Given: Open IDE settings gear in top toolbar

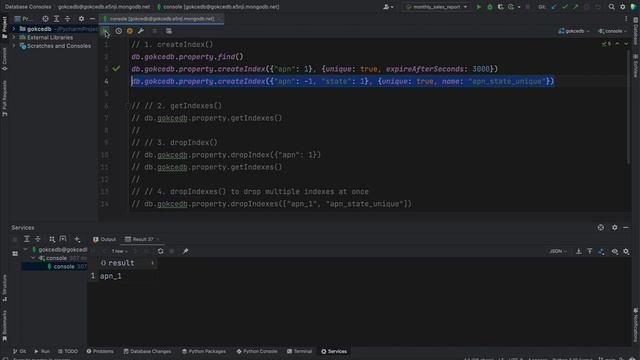Looking at the screenshot, I should [622, 7].
